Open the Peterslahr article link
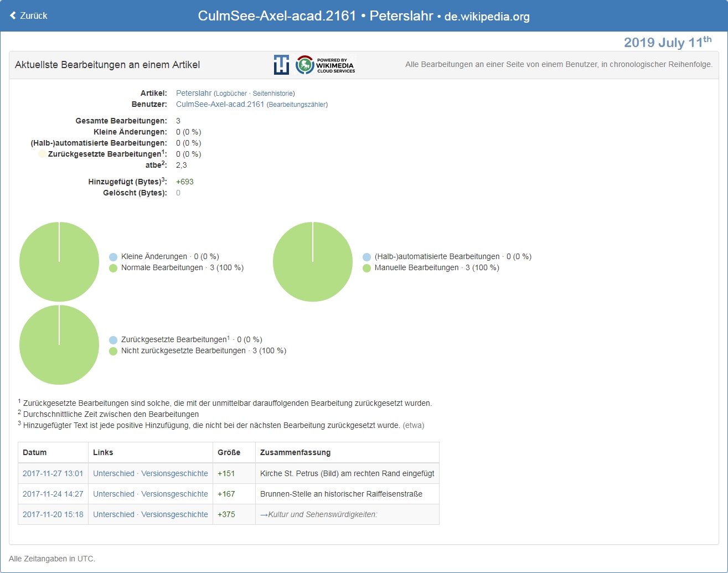This screenshot has height=573, width=728. point(194,93)
